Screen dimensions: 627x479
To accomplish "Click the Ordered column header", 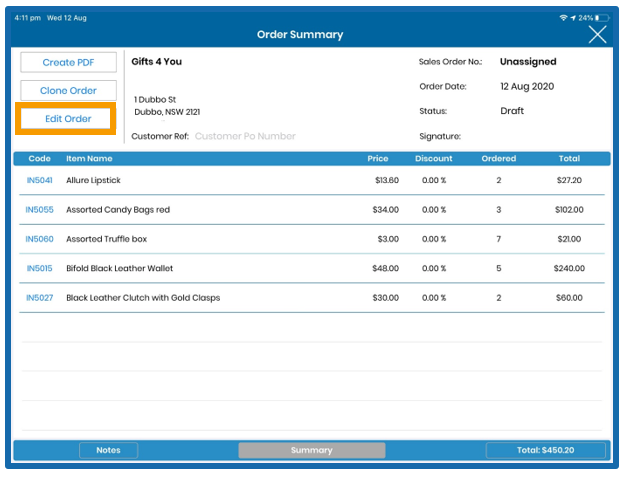I will tap(499, 159).
